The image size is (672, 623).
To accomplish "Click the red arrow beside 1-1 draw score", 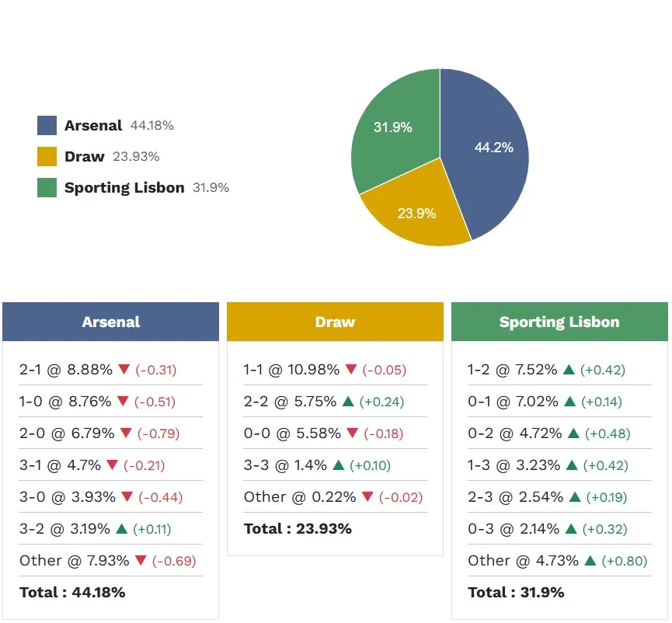I will pyautogui.click(x=351, y=370).
